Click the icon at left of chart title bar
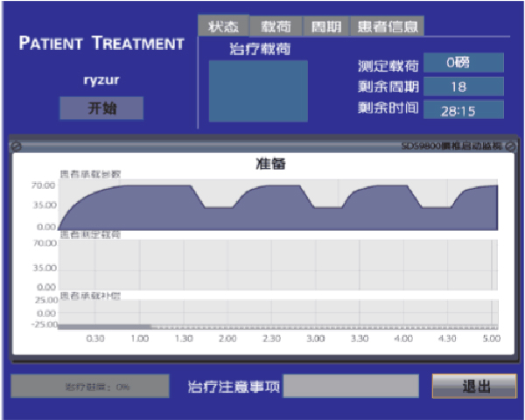525x420 pixels. point(17,146)
